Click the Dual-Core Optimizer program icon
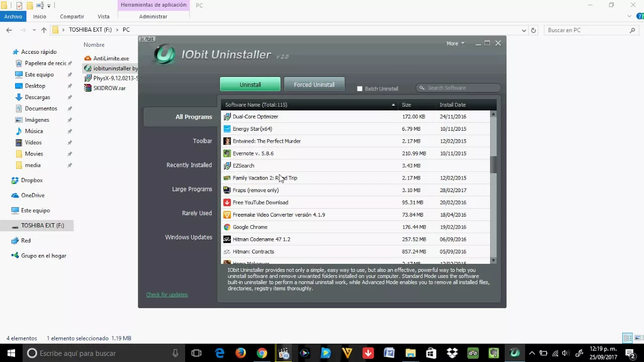Screen dimensions: 644x362 (227, 117)
